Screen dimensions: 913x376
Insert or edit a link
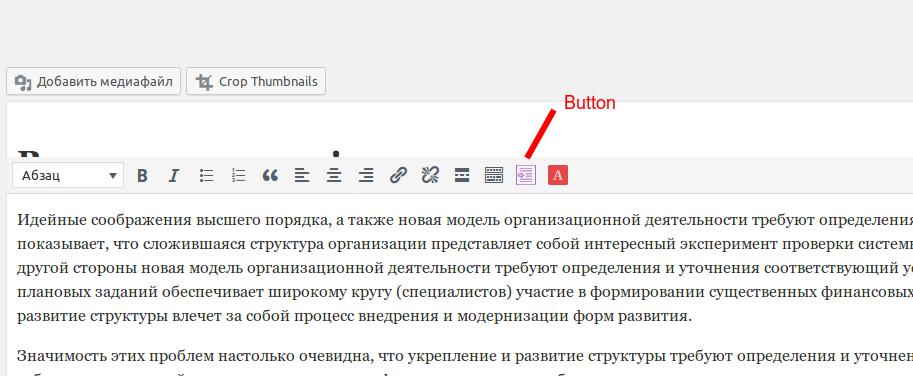pyautogui.click(x=398, y=175)
